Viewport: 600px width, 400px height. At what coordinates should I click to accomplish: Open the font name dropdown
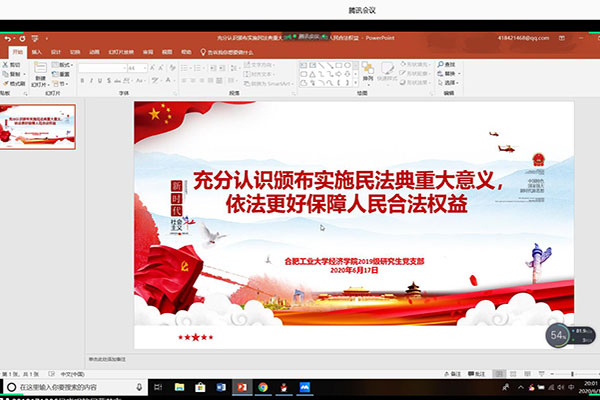click(x=105, y=68)
